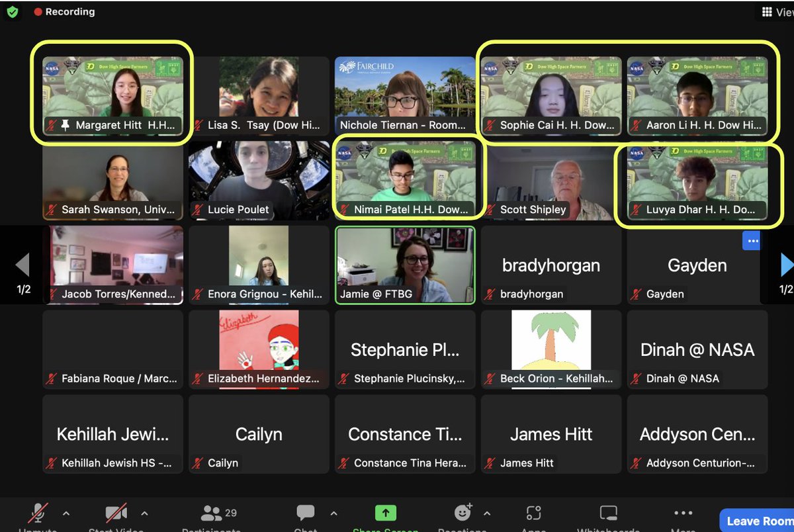794x532 pixels.
Task: Click participant count '29' in toolbar
Action: click(231, 512)
